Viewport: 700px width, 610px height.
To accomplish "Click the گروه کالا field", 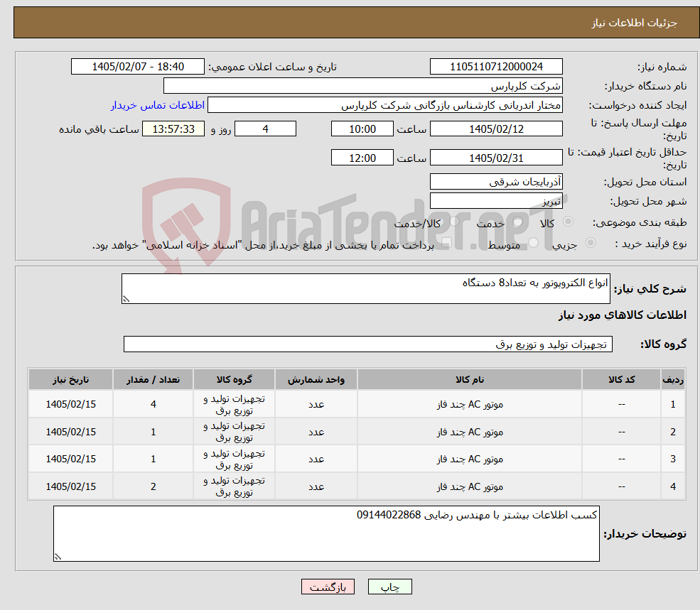I will coord(368,344).
